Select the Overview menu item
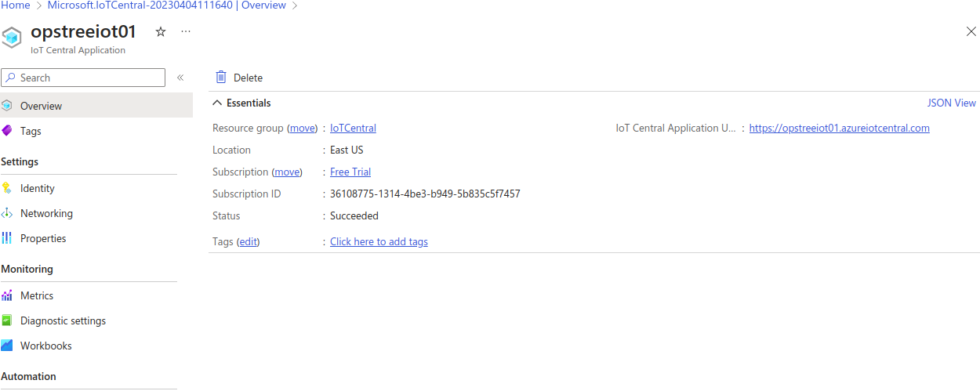980x391 pixels. coord(41,106)
